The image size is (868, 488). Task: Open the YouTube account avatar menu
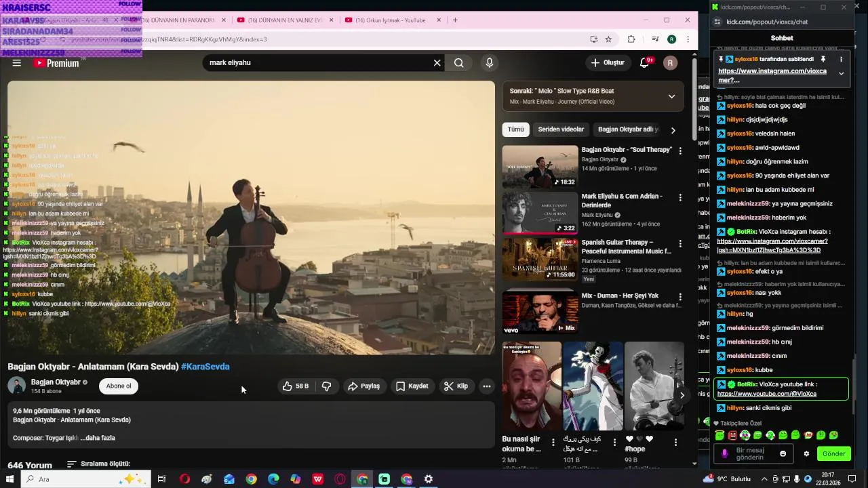pyautogui.click(x=671, y=63)
